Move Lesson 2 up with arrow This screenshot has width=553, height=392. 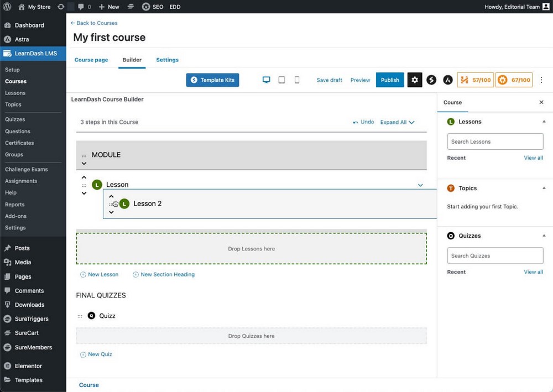112,196
